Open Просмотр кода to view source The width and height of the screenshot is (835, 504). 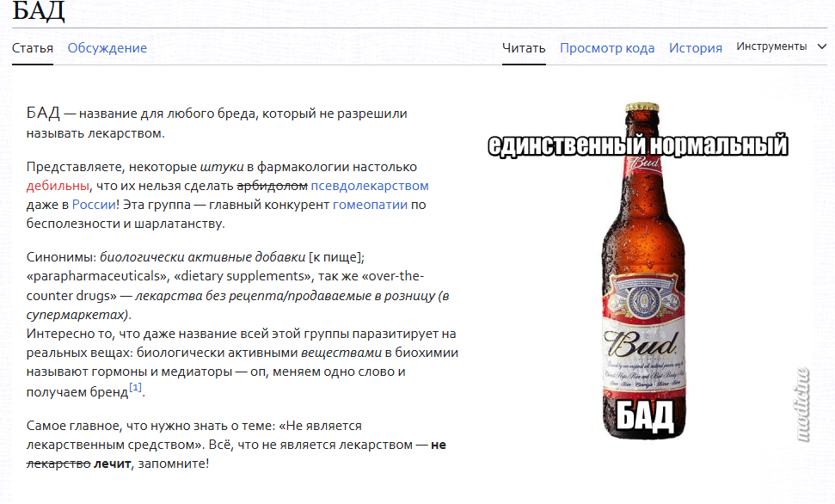[x=606, y=48]
